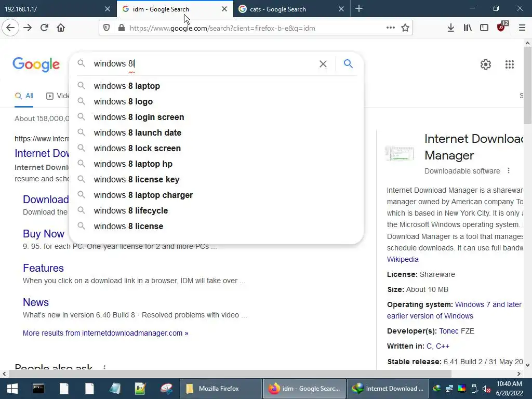
Task: Open the network tray icon
Action: 449,389
